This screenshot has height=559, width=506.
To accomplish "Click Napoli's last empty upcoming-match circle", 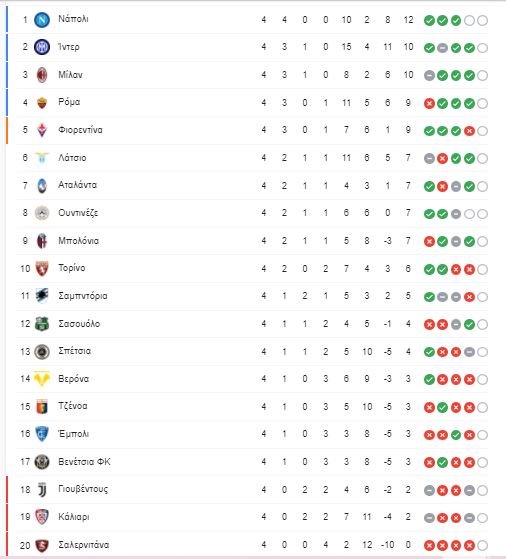I will click(482, 20).
